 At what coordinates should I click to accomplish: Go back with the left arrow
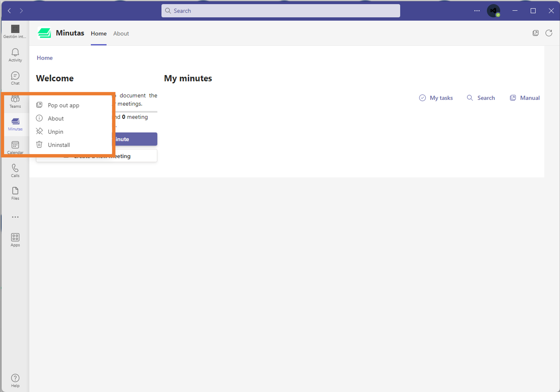9,11
